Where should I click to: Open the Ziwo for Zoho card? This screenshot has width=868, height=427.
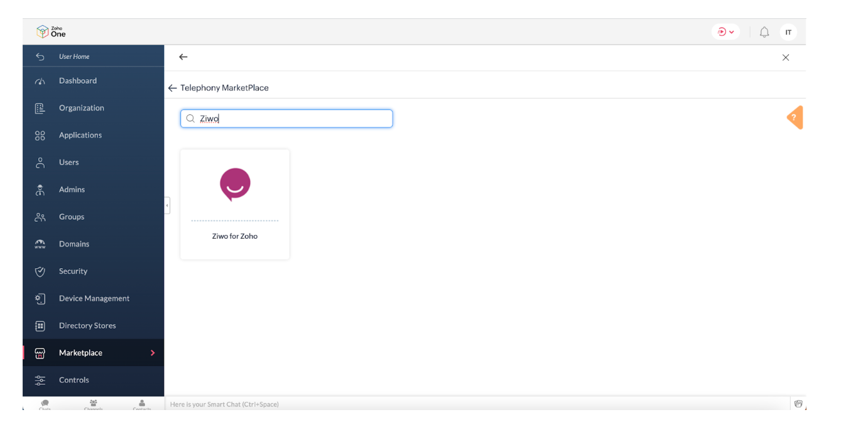click(x=235, y=204)
